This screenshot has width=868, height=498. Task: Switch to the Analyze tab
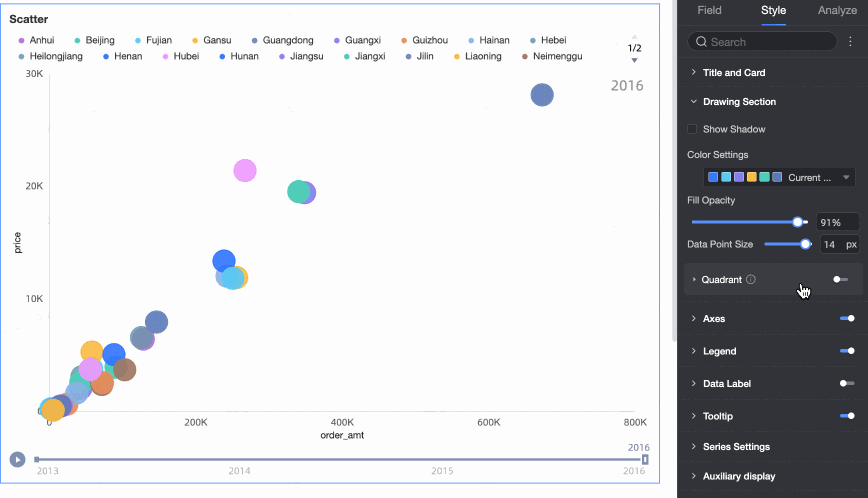click(x=837, y=11)
